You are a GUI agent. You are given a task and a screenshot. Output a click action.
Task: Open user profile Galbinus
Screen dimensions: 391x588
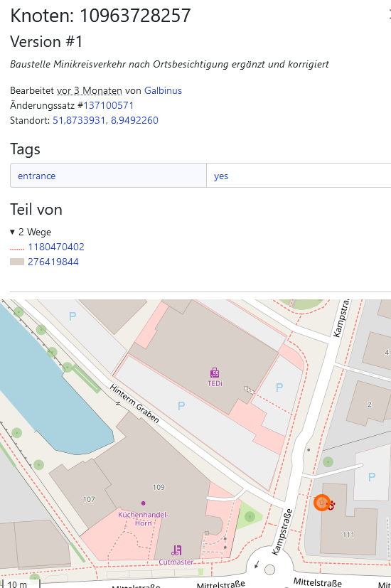163,91
